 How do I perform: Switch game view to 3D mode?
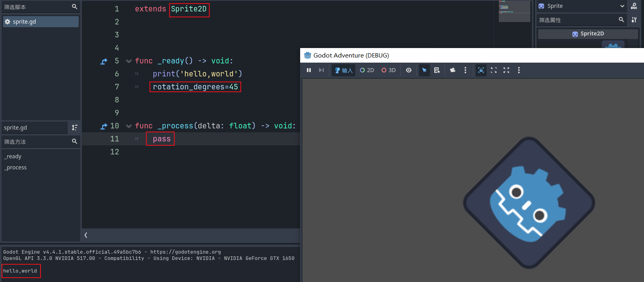(389, 70)
